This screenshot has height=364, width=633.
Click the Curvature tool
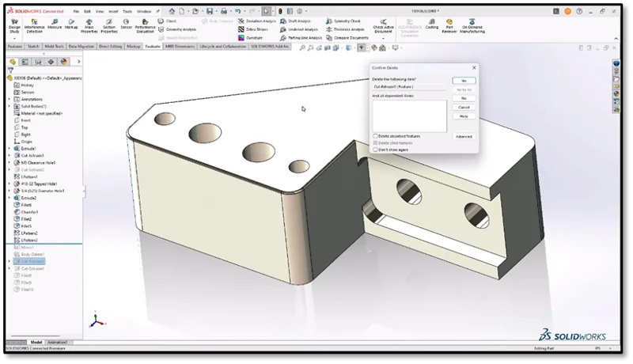tap(250, 37)
